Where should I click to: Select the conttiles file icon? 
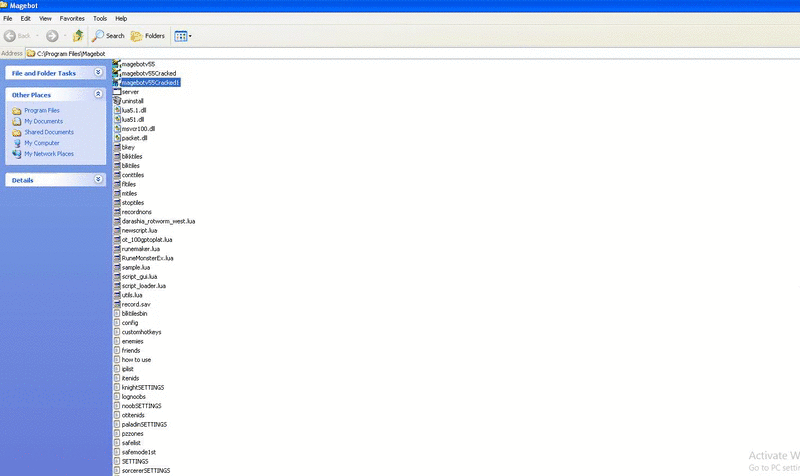[117, 175]
